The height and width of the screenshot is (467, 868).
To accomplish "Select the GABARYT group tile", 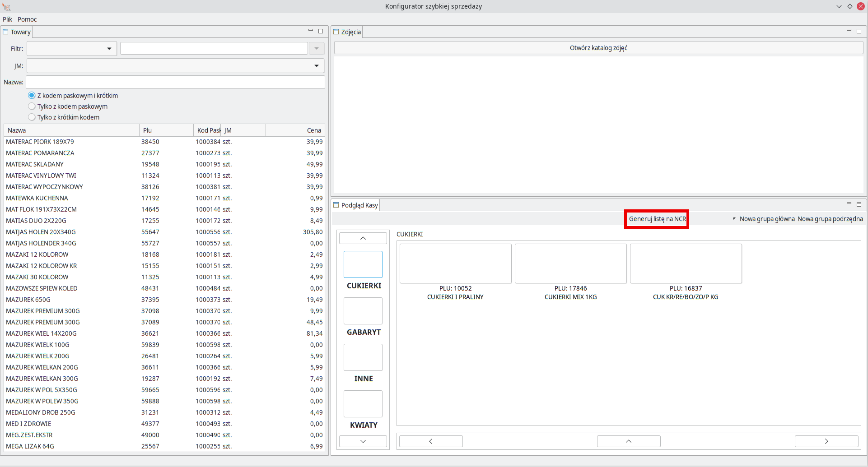I will pos(363,311).
